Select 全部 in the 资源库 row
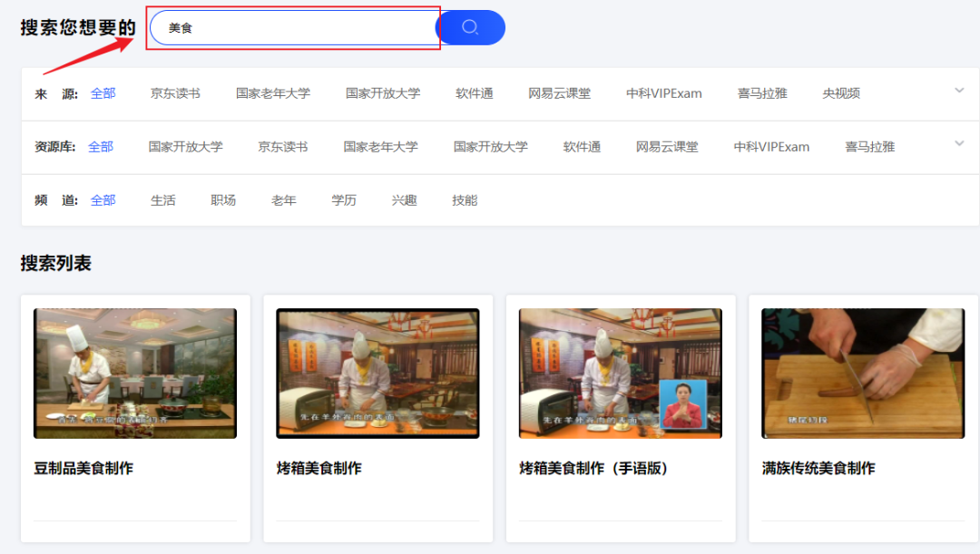This screenshot has width=980, height=554. pos(101,147)
